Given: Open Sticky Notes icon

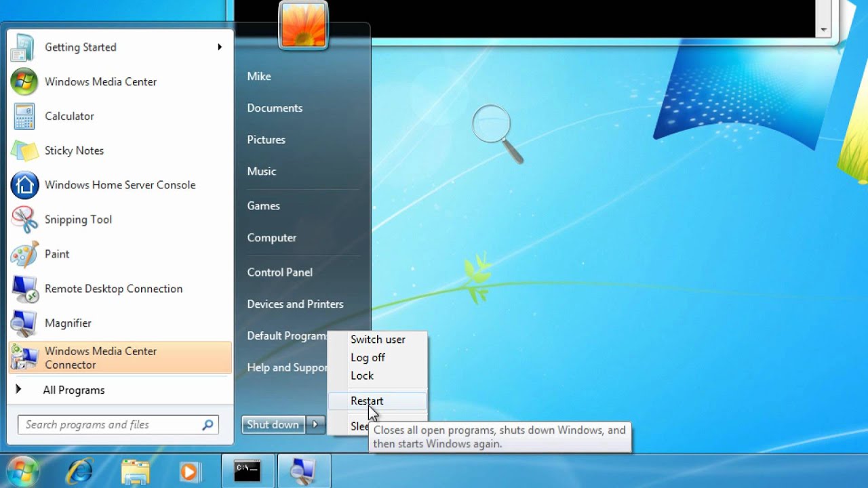Looking at the screenshot, I should 24,150.
